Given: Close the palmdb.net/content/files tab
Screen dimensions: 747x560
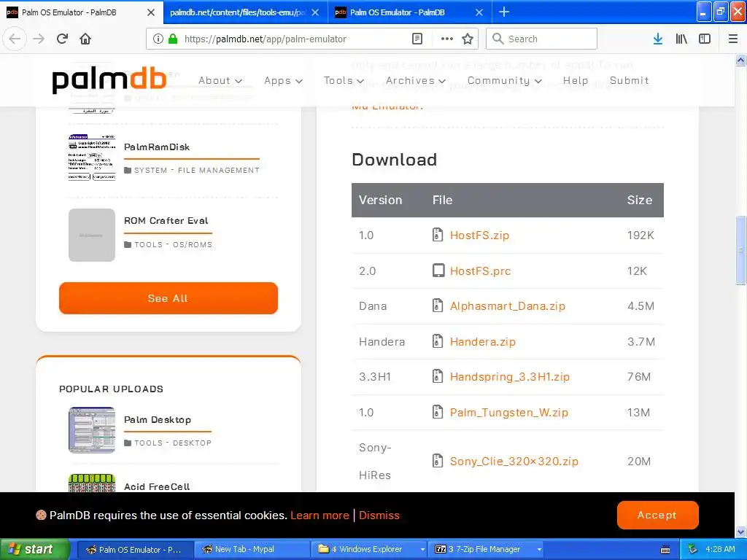Looking at the screenshot, I should click(x=315, y=12).
